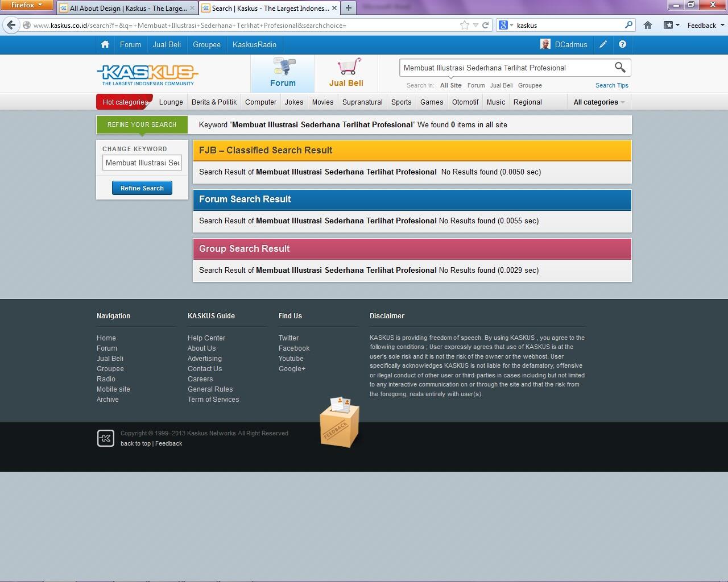728x582 pixels.
Task: Expand the All categories dropdown
Action: pos(599,102)
